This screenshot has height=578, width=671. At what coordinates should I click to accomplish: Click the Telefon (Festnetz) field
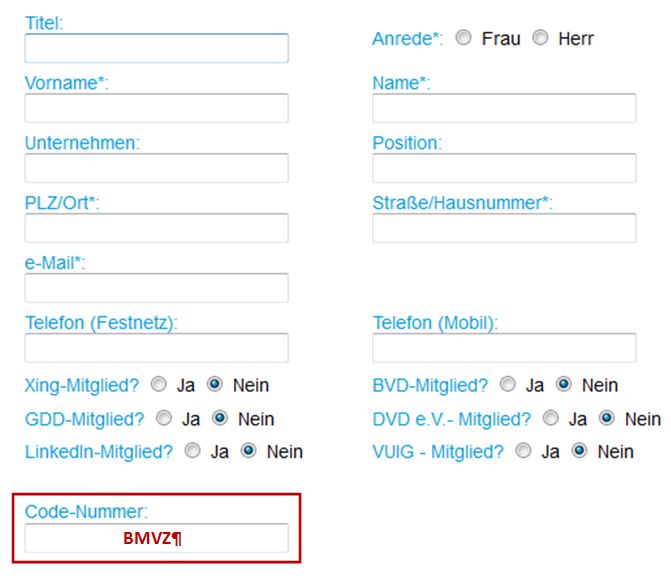[x=156, y=348]
